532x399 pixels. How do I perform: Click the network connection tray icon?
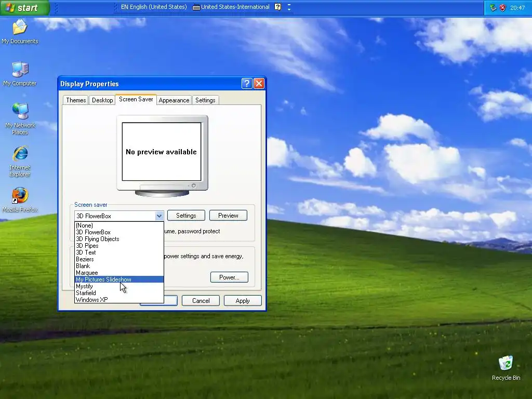pos(493,7)
